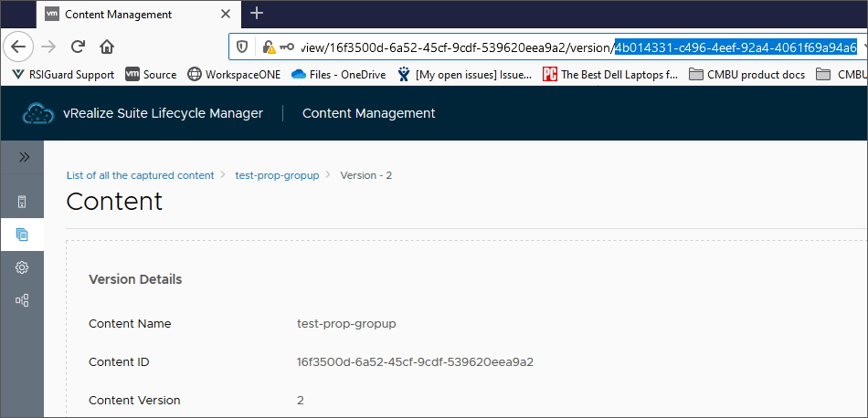Expand the sidebar with double chevron
The width and height of the screenshot is (868, 418).
click(23, 158)
